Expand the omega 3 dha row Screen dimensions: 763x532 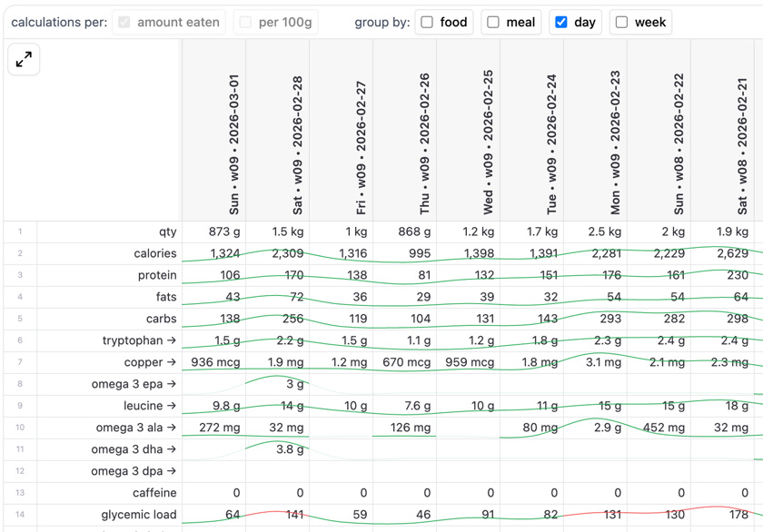134,449
